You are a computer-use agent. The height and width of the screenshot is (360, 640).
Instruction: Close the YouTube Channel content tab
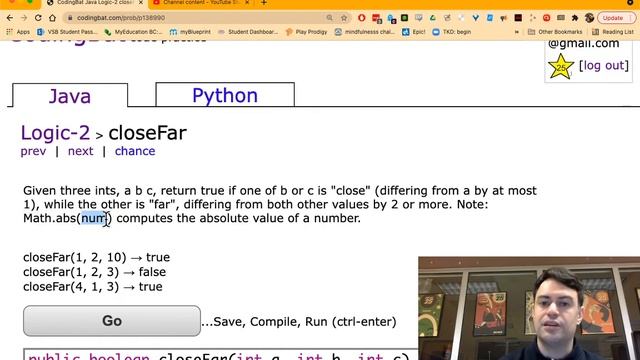tap(247, 3)
